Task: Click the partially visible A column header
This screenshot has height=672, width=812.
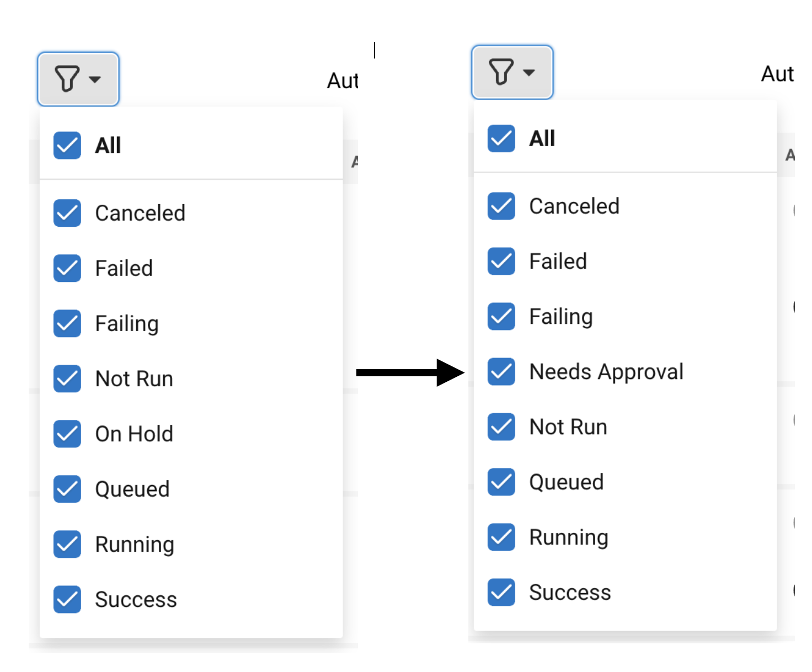Action: point(356,161)
